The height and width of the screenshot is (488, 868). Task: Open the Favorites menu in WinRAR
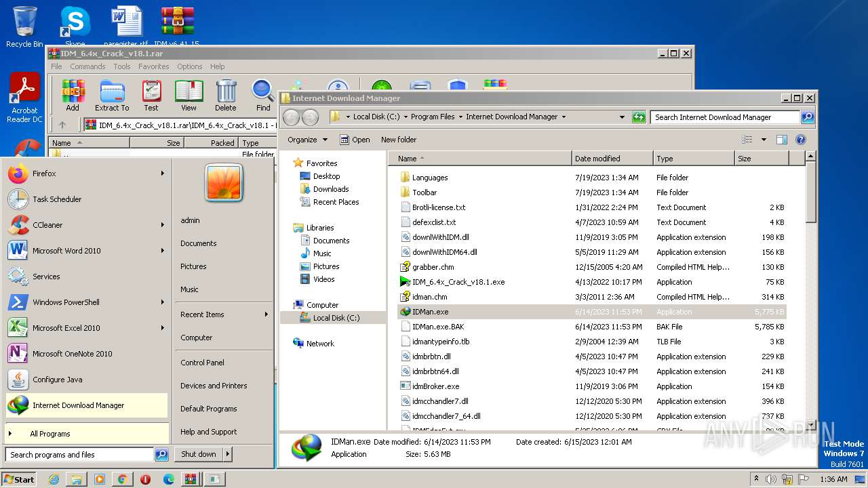pos(154,66)
